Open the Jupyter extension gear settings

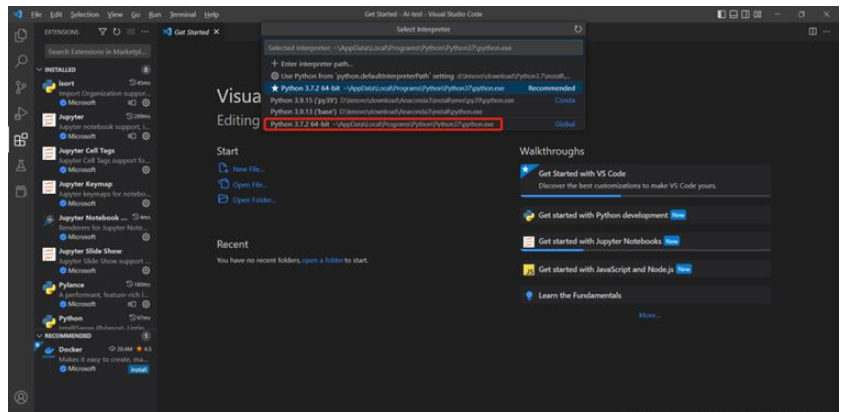146,136
